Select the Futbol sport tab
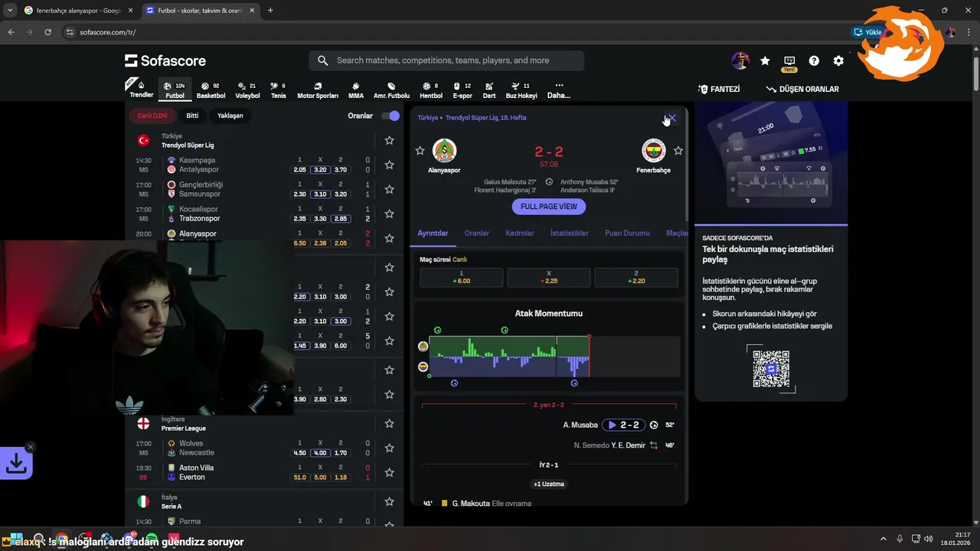The image size is (980, 551). tap(175, 90)
